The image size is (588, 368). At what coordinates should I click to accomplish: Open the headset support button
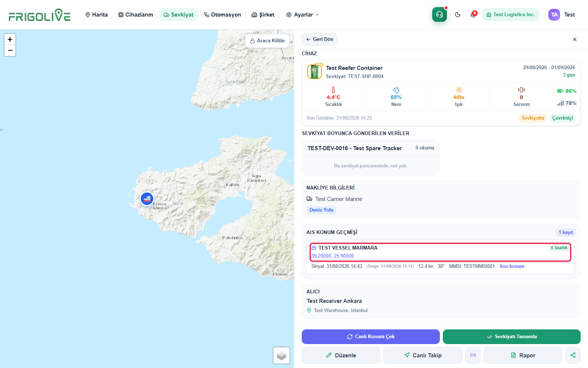tap(440, 15)
